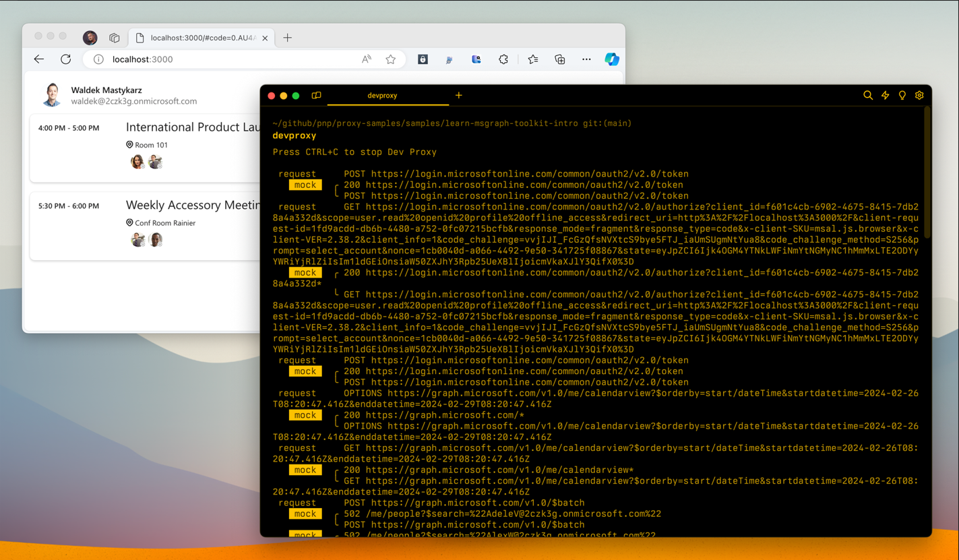Switch to the devproxy terminal tab
Viewport: 959px width, 560px height.
coord(383,96)
